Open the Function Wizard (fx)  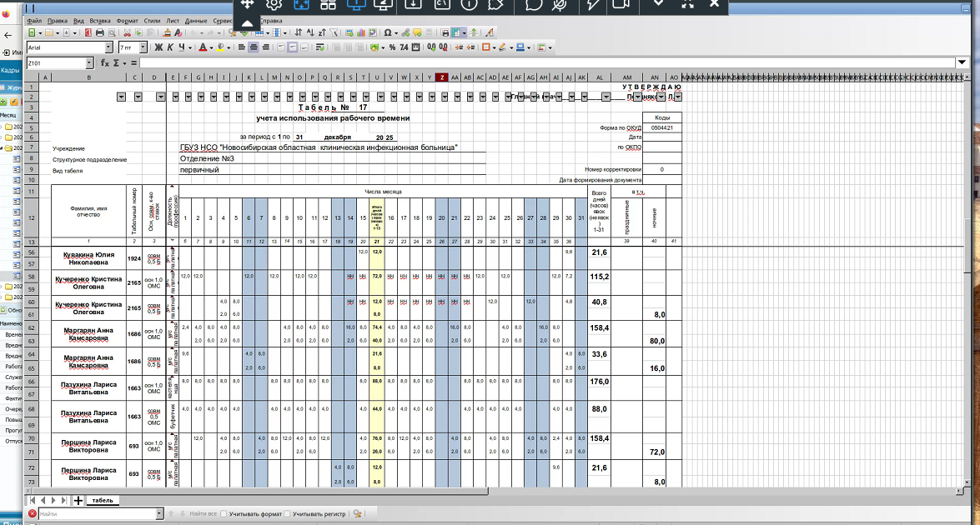pos(105,63)
